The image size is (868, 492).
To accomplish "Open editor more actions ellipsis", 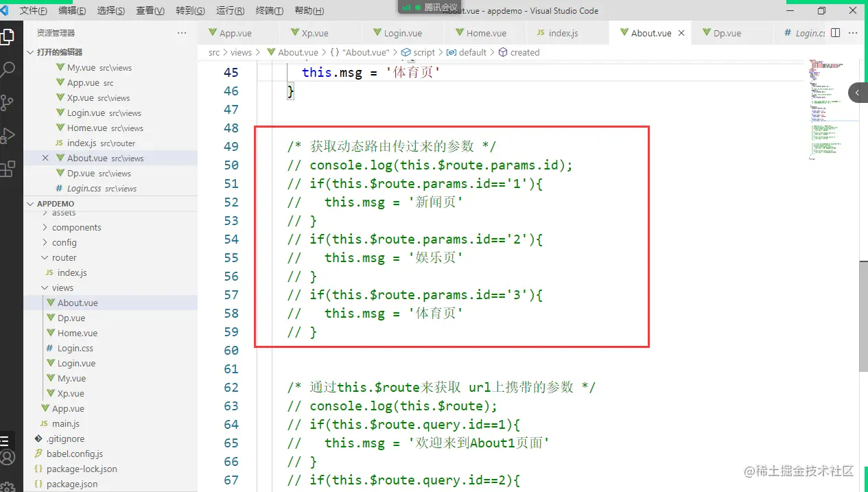I will click(854, 33).
